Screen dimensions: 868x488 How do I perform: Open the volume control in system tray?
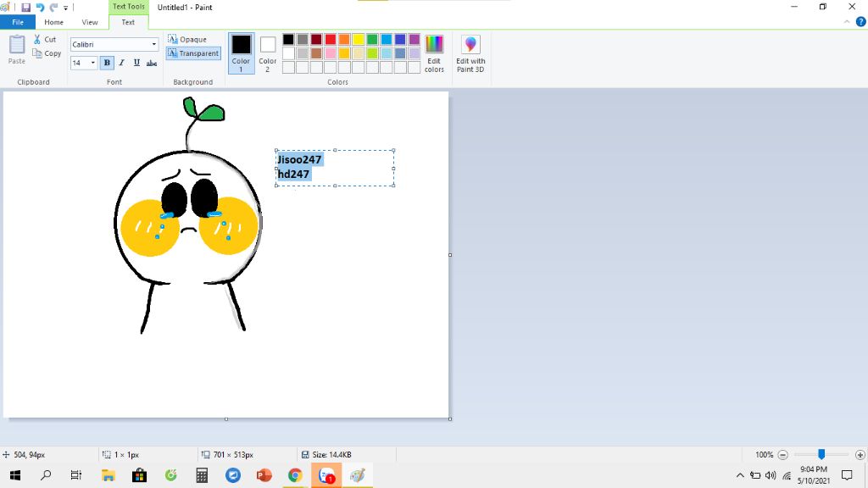[x=771, y=475]
